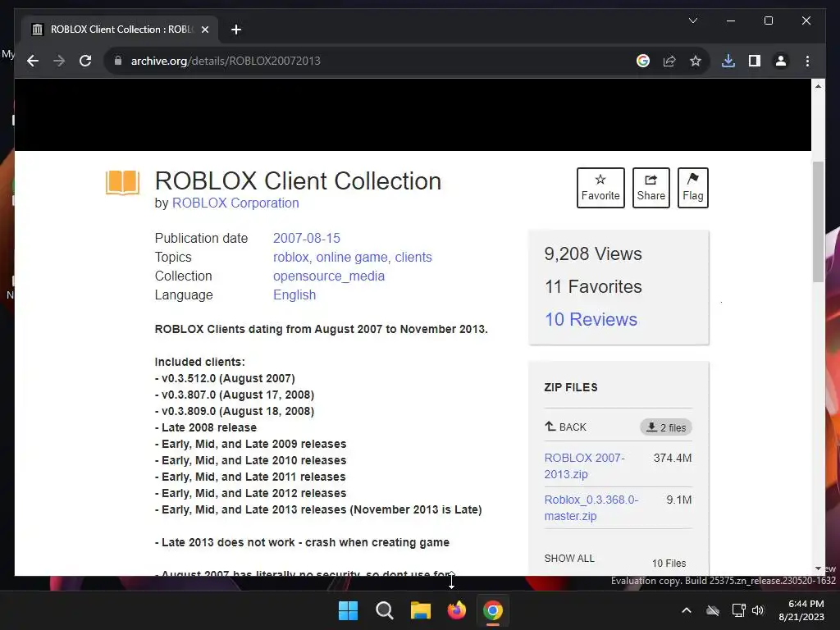Open Firefox from taskbar
The image size is (840, 630).
point(456,610)
